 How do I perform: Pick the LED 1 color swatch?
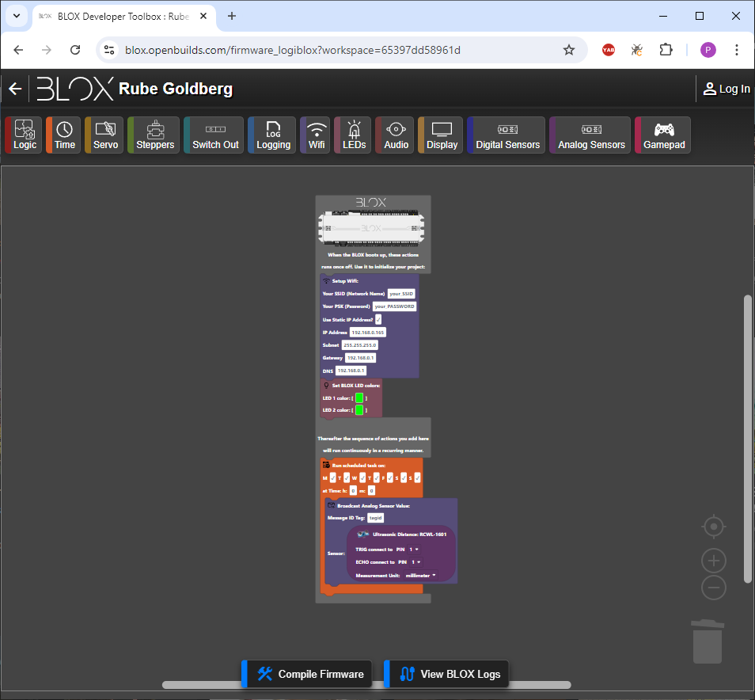pyautogui.click(x=359, y=398)
